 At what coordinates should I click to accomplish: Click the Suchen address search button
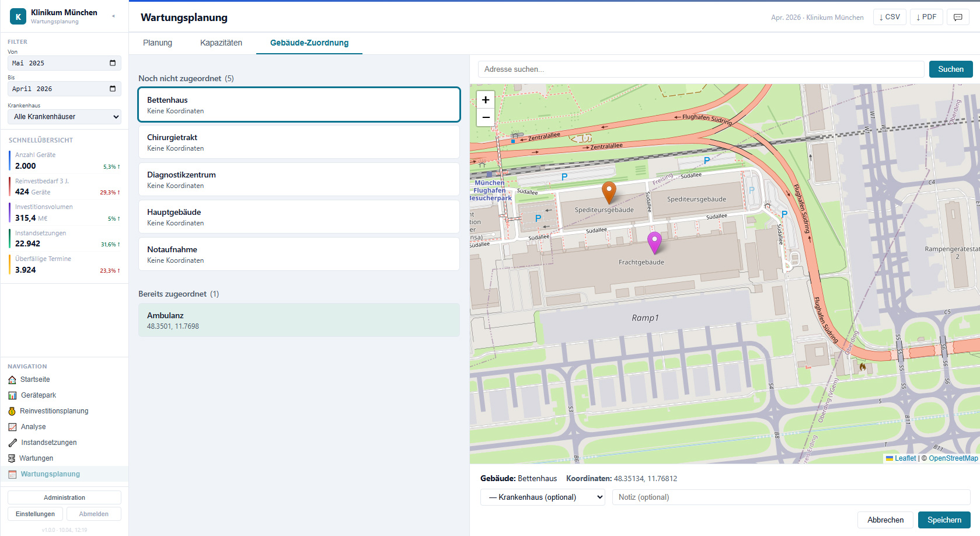(x=950, y=69)
